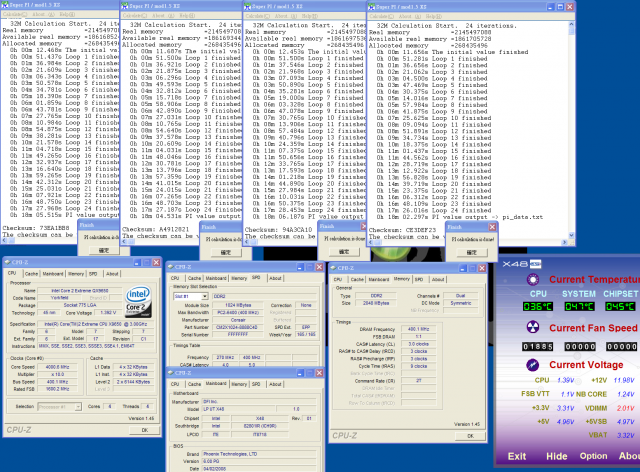Open the About menu in the CE3DEF23 Super PI window

pyautogui.click(x=408, y=16)
